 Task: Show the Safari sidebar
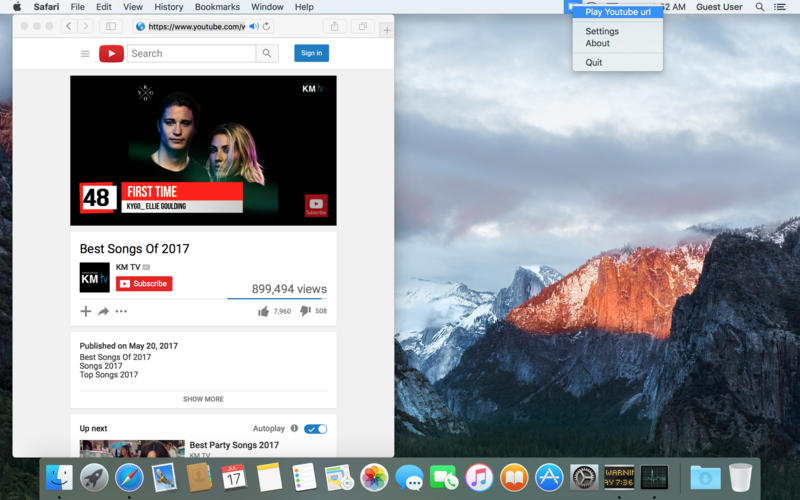111,26
